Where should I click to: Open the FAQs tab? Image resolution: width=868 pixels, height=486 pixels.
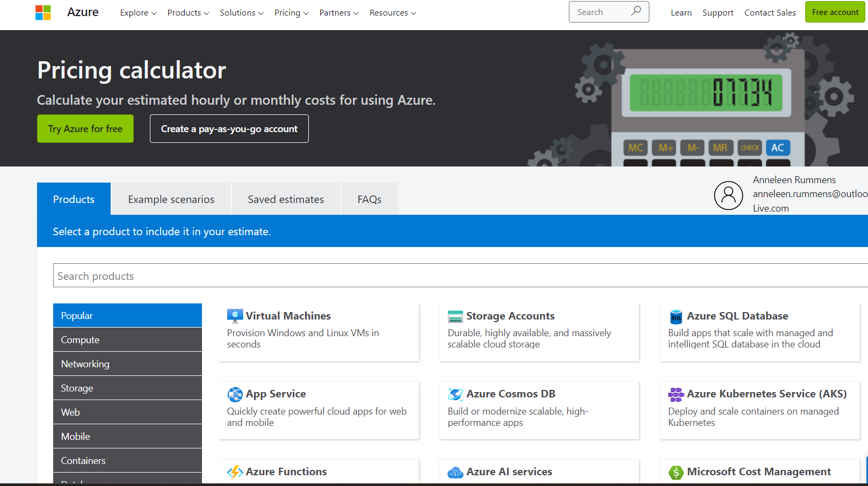[x=370, y=199]
